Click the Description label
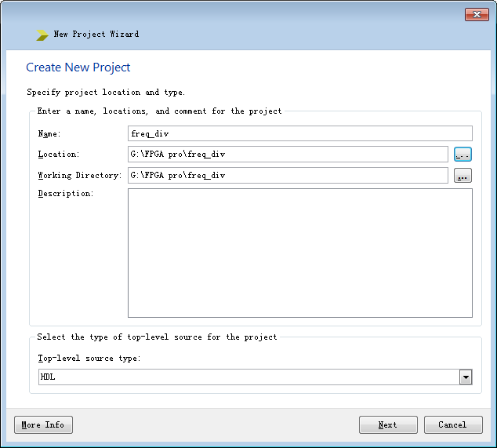 [66, 194]
